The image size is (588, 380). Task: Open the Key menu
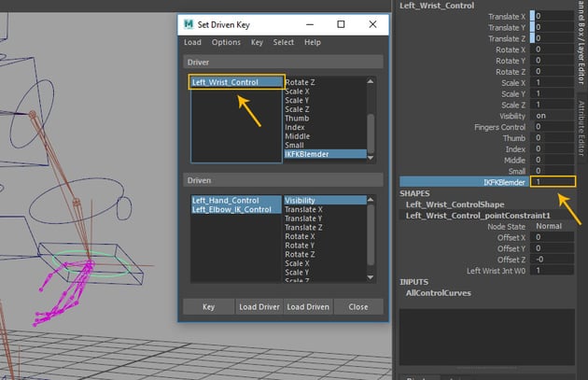[257, 42]
